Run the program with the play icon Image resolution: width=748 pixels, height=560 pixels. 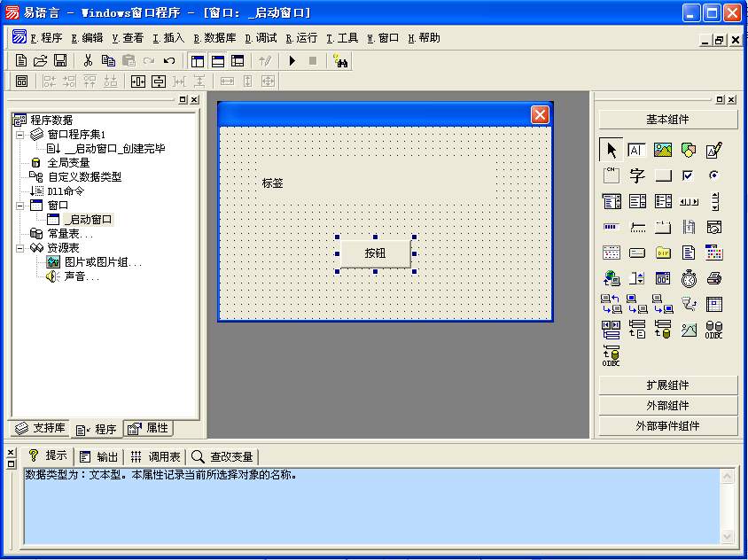click(292, 60)
